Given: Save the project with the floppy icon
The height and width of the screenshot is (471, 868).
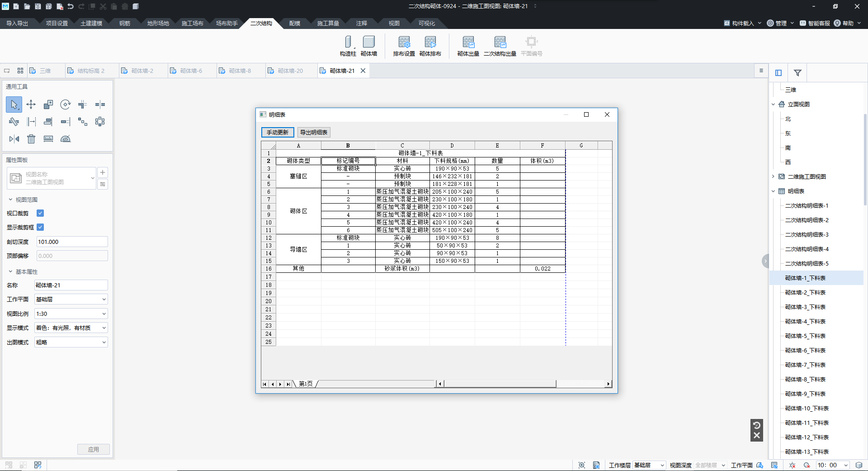Looking at the screenshot, I should tap(38, 6).
